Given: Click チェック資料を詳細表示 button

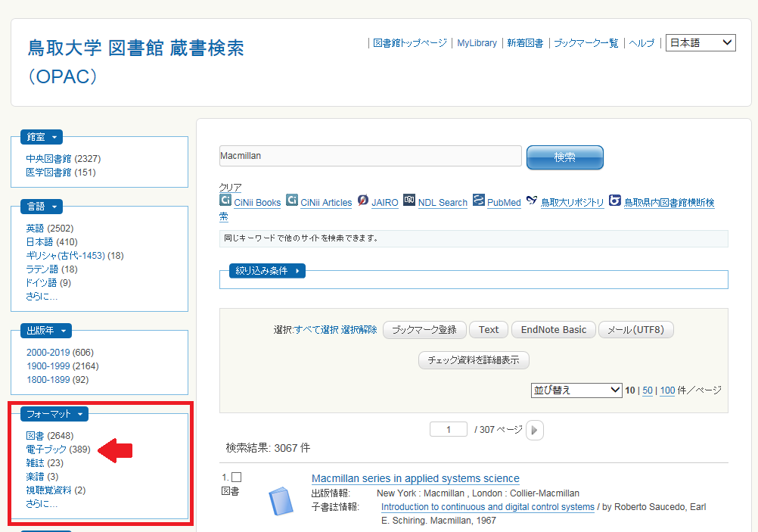Looking at the screenshot, I should click(474, 360).
